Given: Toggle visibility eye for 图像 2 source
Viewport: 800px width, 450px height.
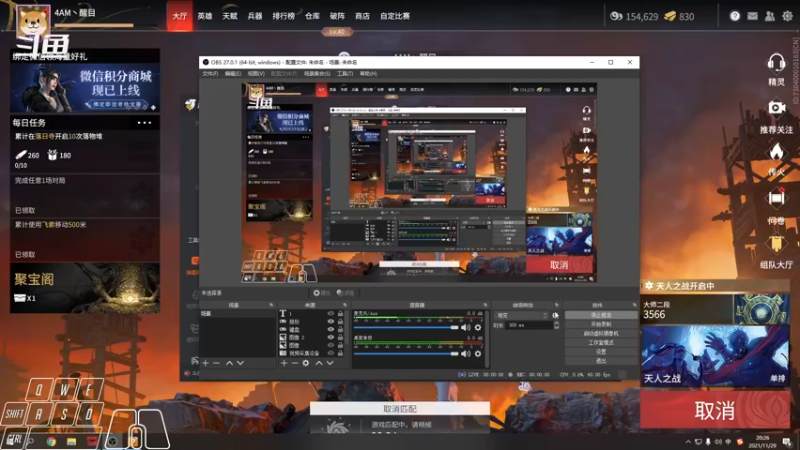Looking at the screenshot, I should click(x=331, y=337).
